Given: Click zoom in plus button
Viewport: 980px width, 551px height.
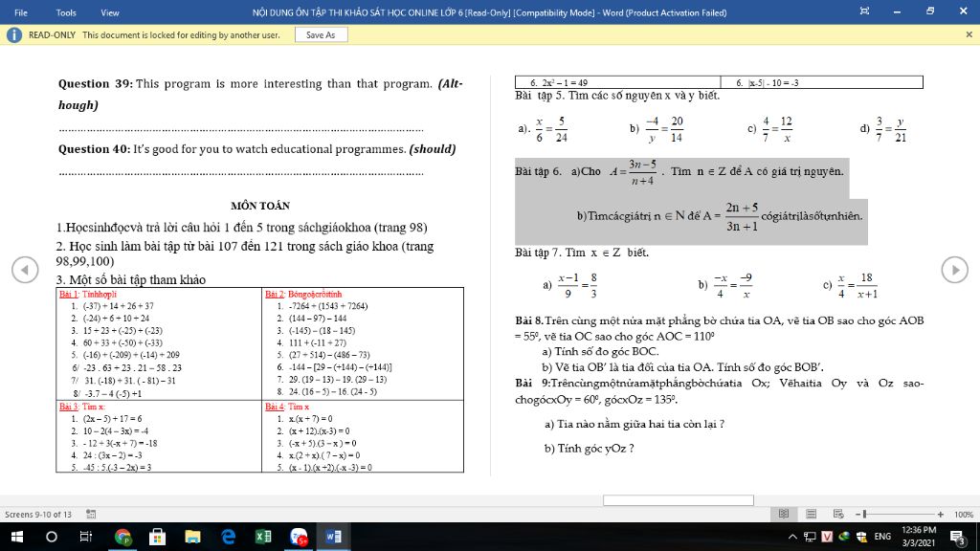Looking at the screenshot, I should [941, 514].
